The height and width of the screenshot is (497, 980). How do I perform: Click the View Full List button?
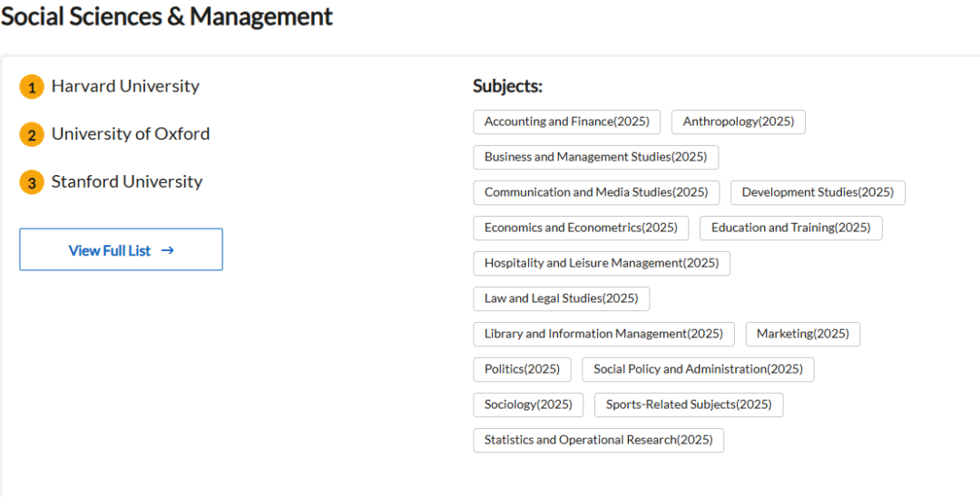121,249
